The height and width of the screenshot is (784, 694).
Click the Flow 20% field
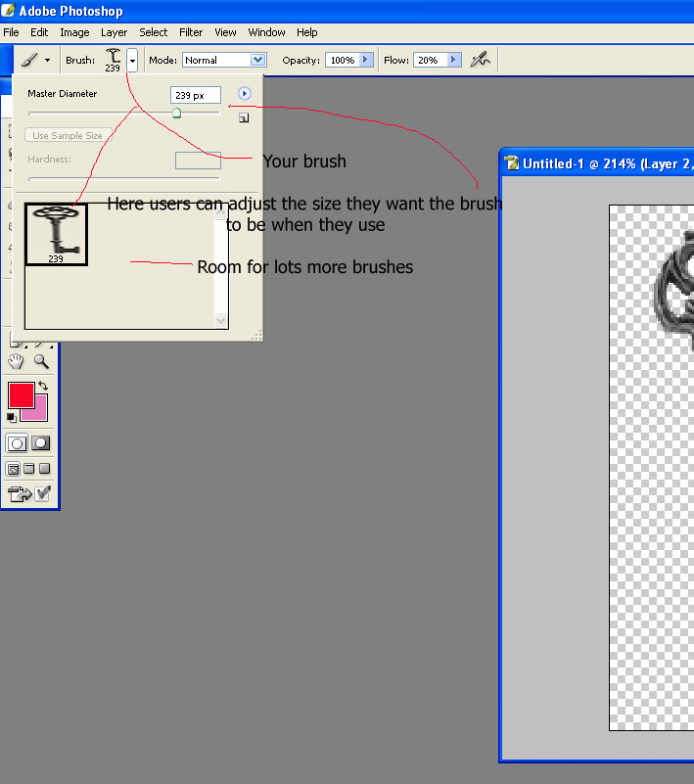click(x=430, y=60)
